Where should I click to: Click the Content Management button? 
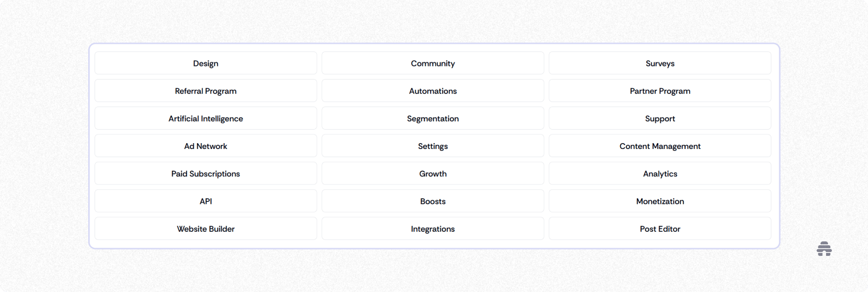(x=660, y=146)
